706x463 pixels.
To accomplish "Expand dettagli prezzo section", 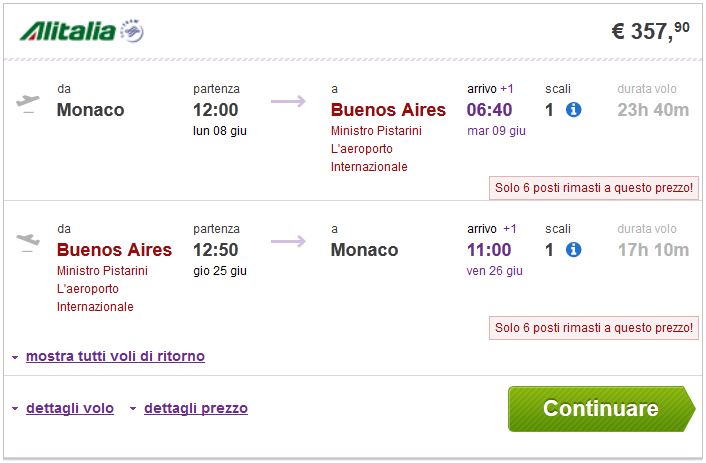I will [195, 408].
